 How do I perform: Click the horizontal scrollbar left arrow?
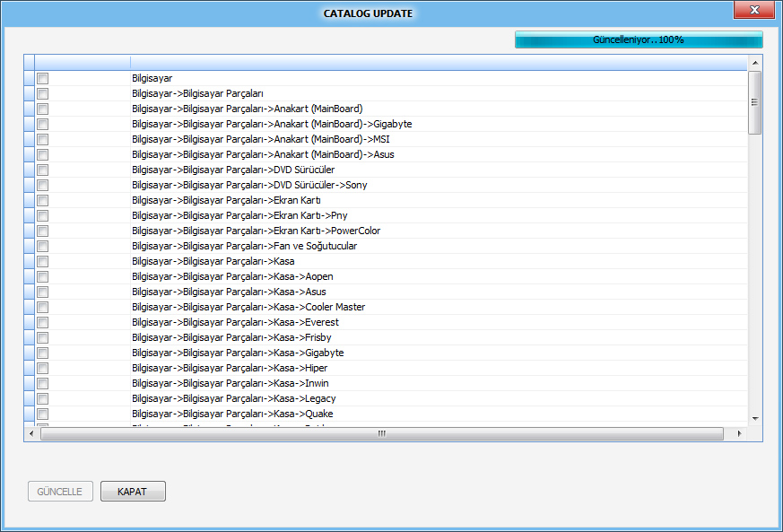31,434
